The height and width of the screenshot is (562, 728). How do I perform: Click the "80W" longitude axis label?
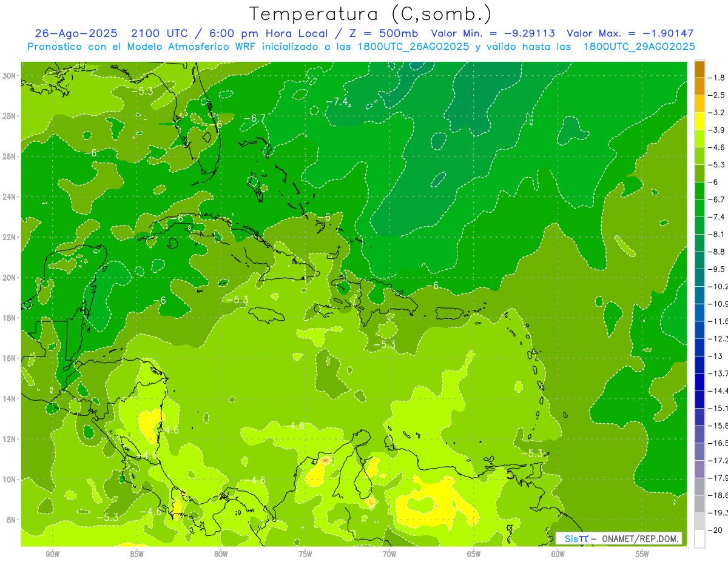click(x=221, y=554)
